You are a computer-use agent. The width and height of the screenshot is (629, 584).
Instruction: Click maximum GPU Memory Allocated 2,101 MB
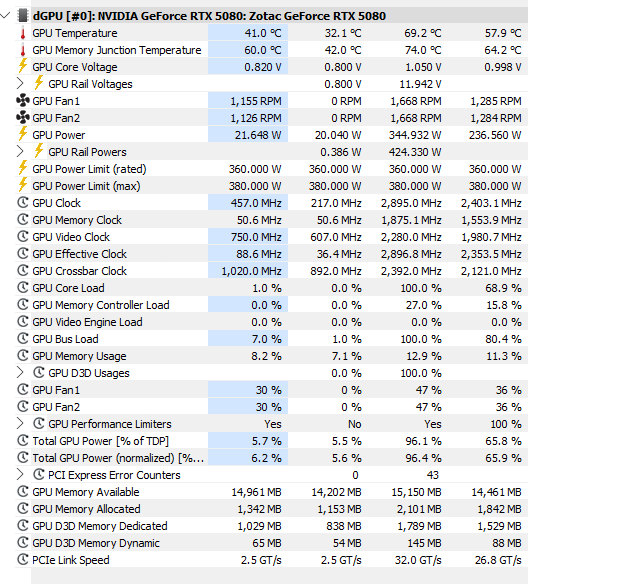pos(419,509)
